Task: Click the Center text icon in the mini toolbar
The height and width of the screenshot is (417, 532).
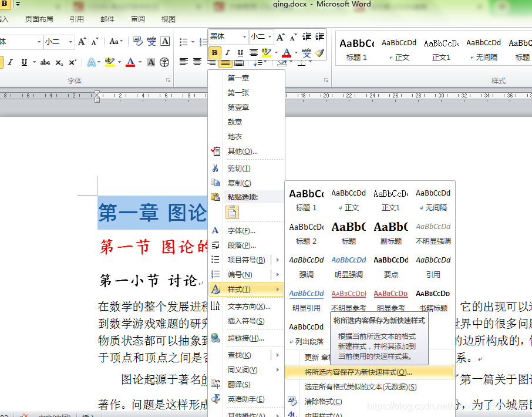Action: [254, 53]
